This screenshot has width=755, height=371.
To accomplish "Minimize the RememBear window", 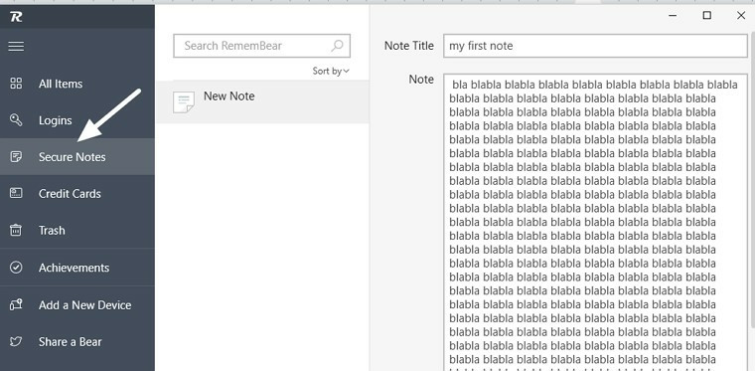I will pyautogui.click(x=673, y=15).
